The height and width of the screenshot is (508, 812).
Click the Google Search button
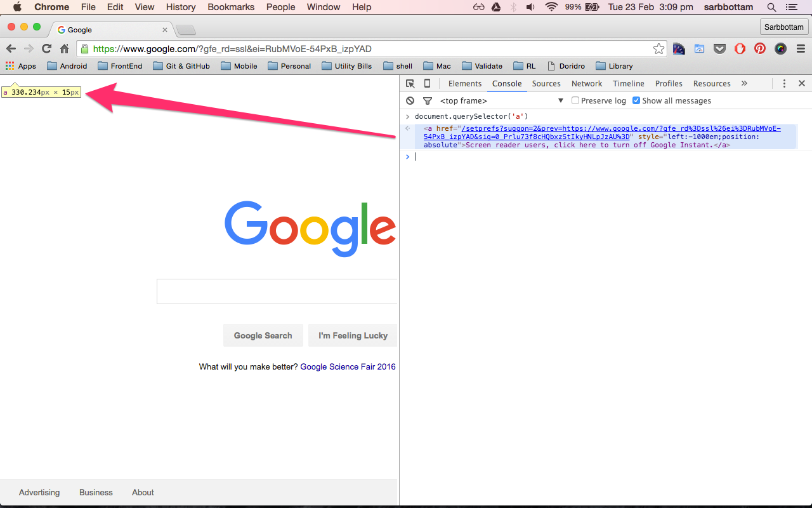(263, 335)
